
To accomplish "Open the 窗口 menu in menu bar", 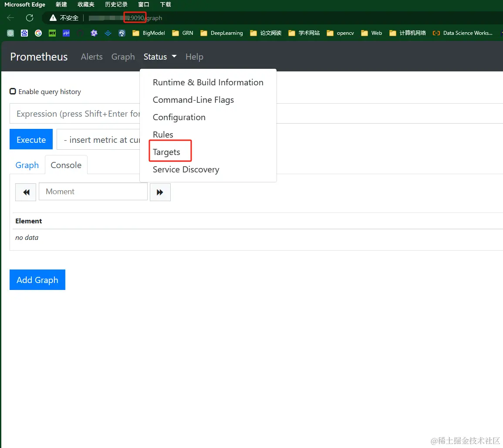I will tap(144, 4).
